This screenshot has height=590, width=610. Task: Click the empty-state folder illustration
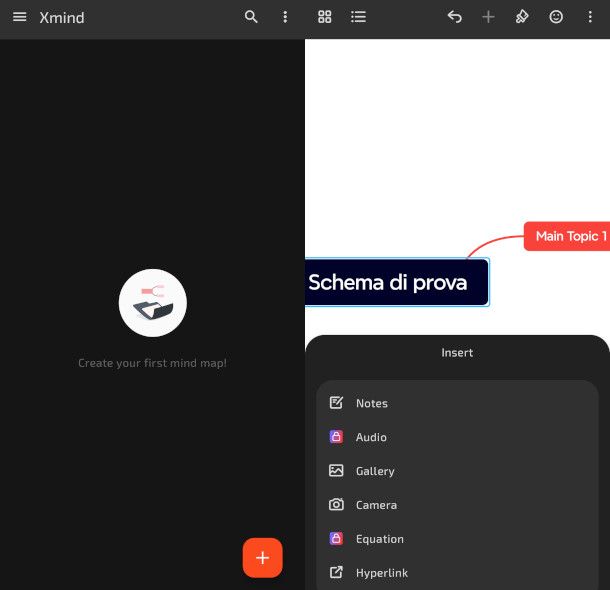pyautogui.click(x=153, y=303)
